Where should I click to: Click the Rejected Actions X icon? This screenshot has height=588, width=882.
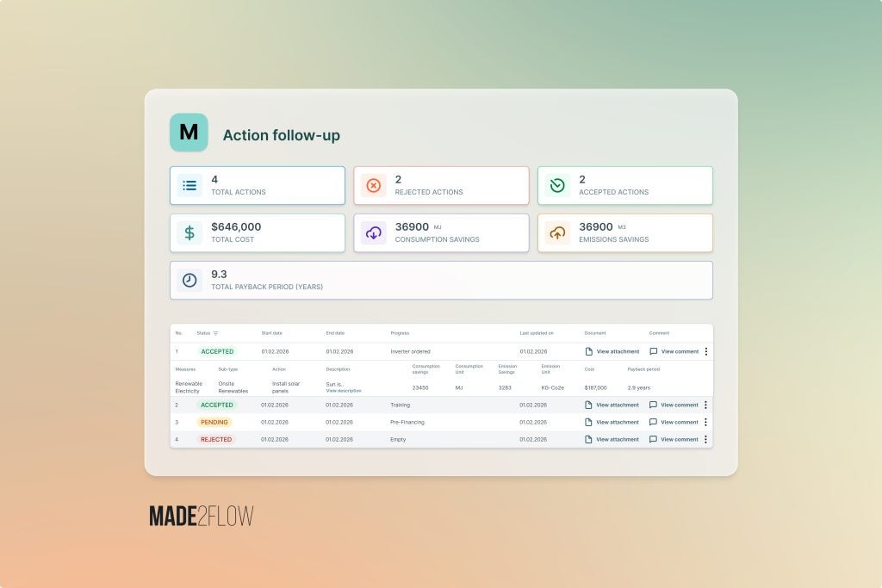point(373,185)
